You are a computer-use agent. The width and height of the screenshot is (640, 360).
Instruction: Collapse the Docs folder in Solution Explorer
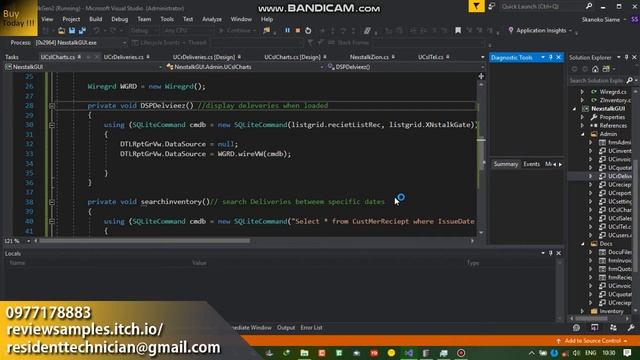click(x=582, y=244)
